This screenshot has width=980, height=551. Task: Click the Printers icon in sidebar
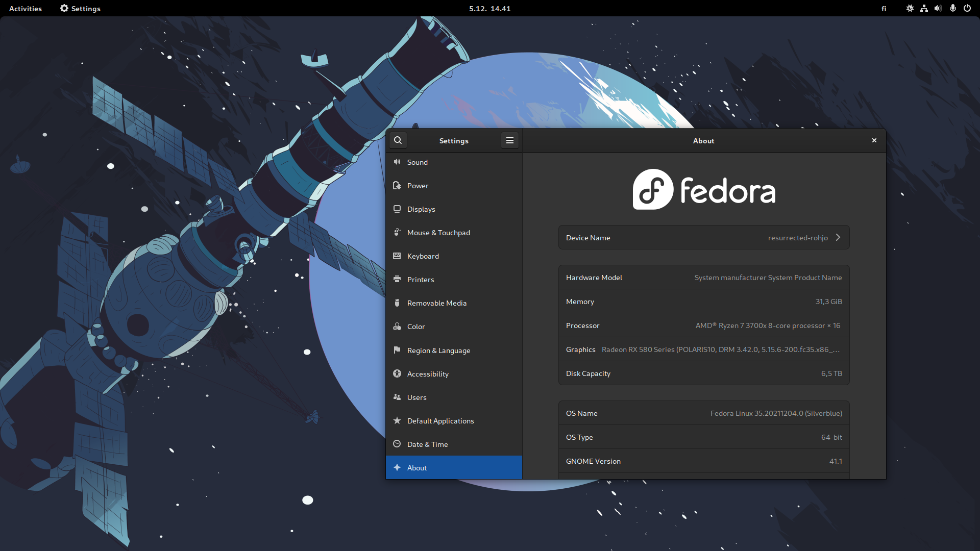tap(397, 279)
